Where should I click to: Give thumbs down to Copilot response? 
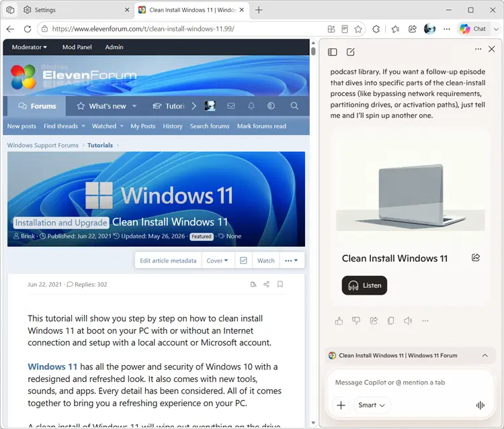[356, 321]
